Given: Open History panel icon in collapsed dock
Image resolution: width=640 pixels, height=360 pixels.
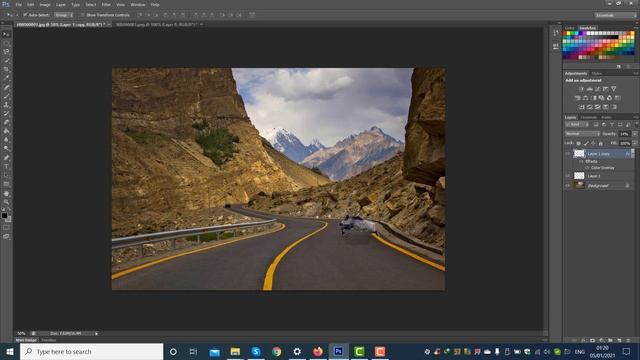Looking at the screenshot, I should click(556, 33).
